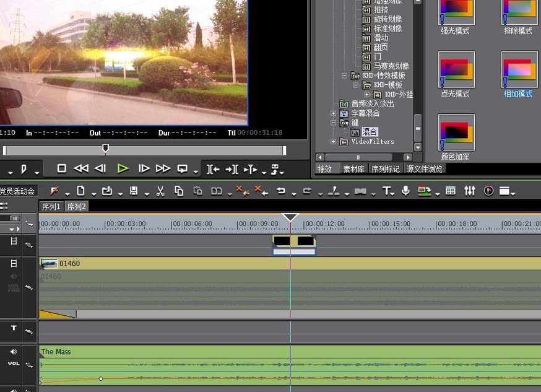The width and height of the screenshot is (541, 392).
Task: Open the title T tool
Action: coord(387,191)
